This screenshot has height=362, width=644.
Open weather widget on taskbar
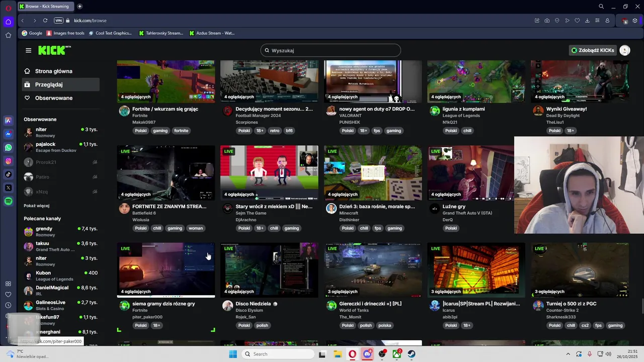[x=26, y=354]
